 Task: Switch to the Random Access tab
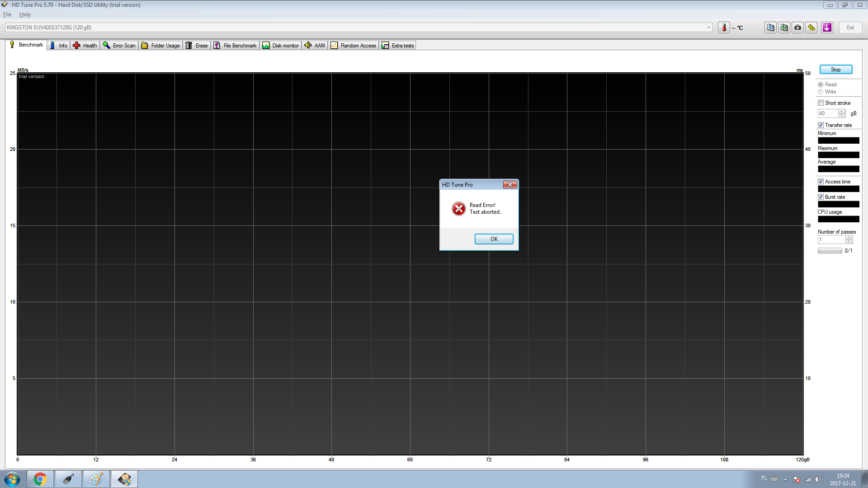click(354, 46)
